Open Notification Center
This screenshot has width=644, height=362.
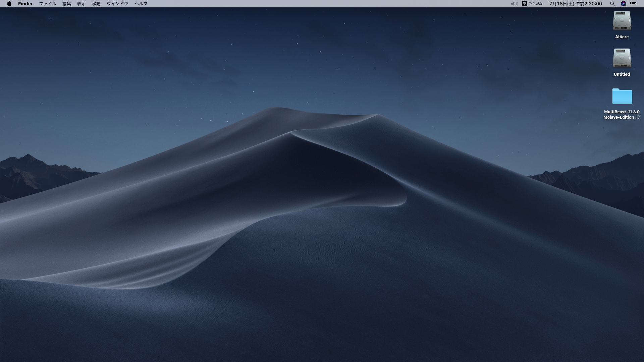point(634,4)
